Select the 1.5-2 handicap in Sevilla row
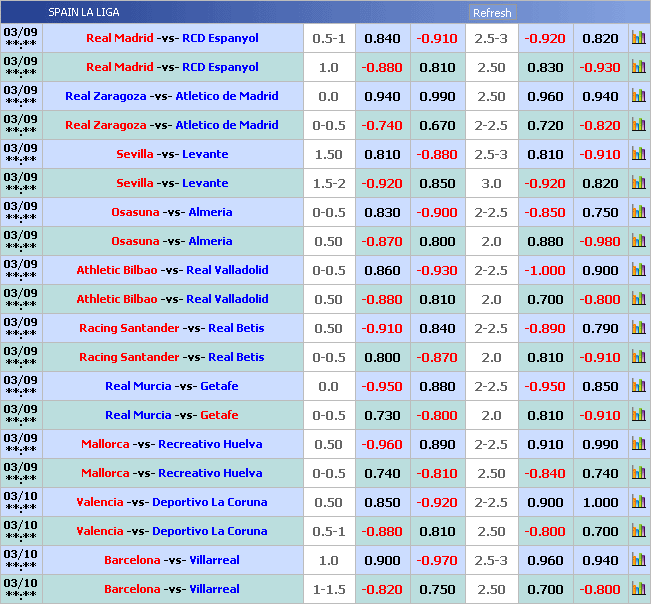 point(329,183)
